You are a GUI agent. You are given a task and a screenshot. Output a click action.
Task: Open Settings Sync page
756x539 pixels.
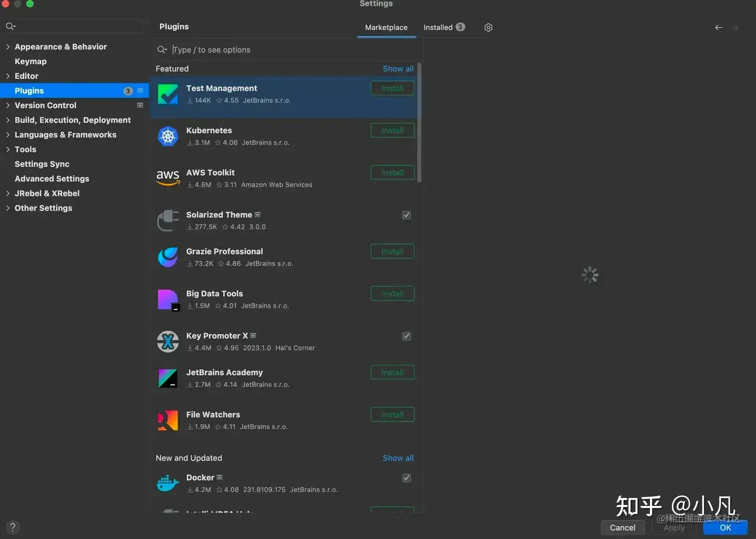(42, 164)
